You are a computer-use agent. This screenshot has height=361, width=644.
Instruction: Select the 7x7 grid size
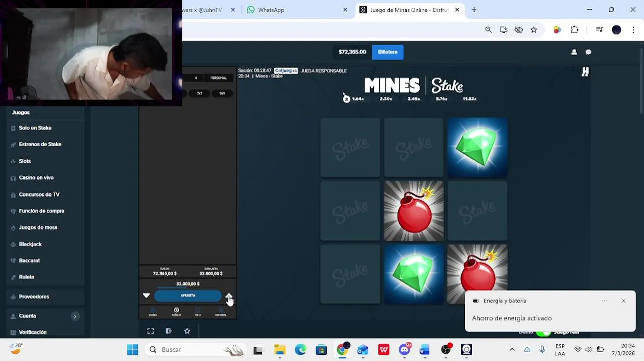coord(199,93)
